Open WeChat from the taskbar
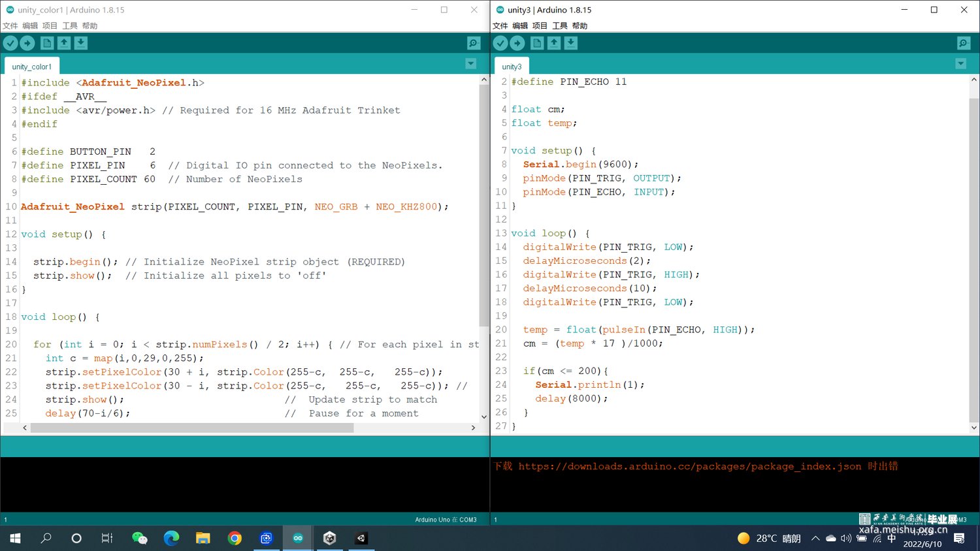Screen dimensions: 980x551 pyautogui.click(x=139, y=539)
